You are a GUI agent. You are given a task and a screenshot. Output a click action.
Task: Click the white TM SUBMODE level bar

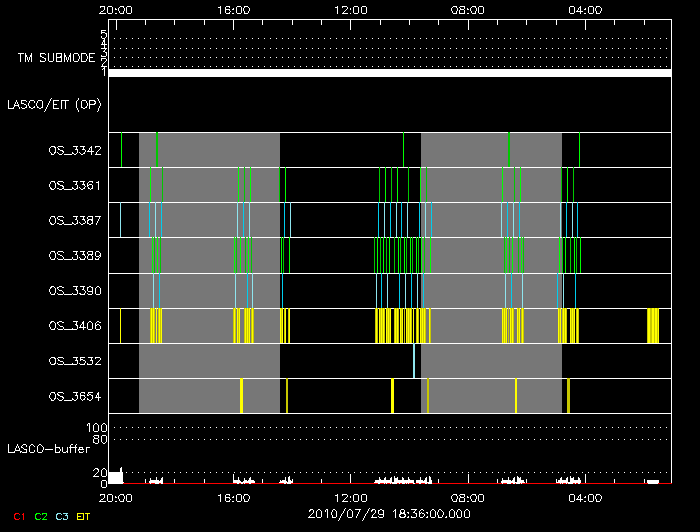click(x=389, y=73)
